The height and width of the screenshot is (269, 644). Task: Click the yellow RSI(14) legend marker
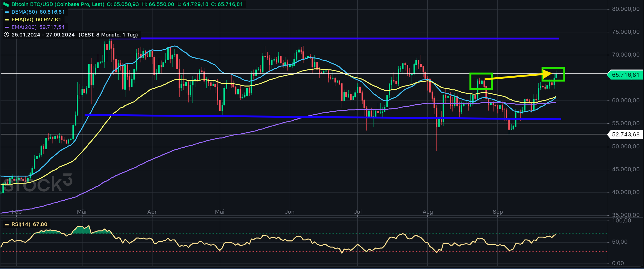pos(7,225)
